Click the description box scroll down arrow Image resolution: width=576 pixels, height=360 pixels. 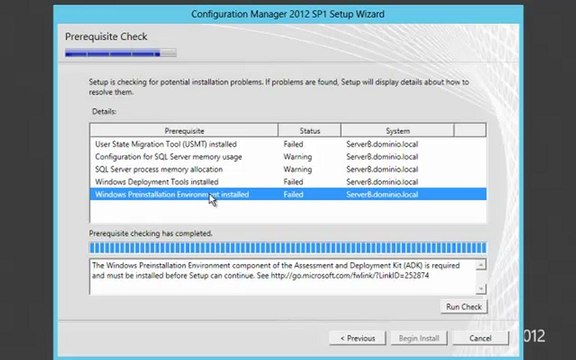click(x=481, y=289)
